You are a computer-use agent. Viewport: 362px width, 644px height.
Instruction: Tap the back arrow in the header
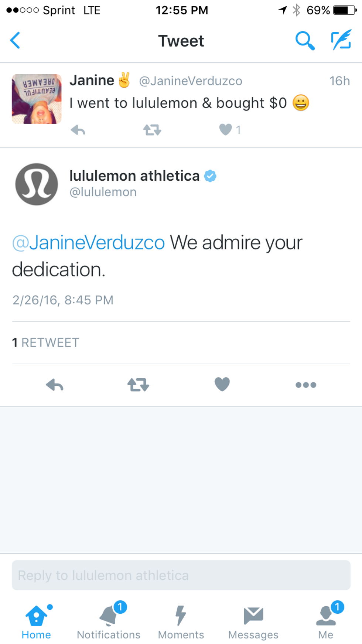[16, 40]
